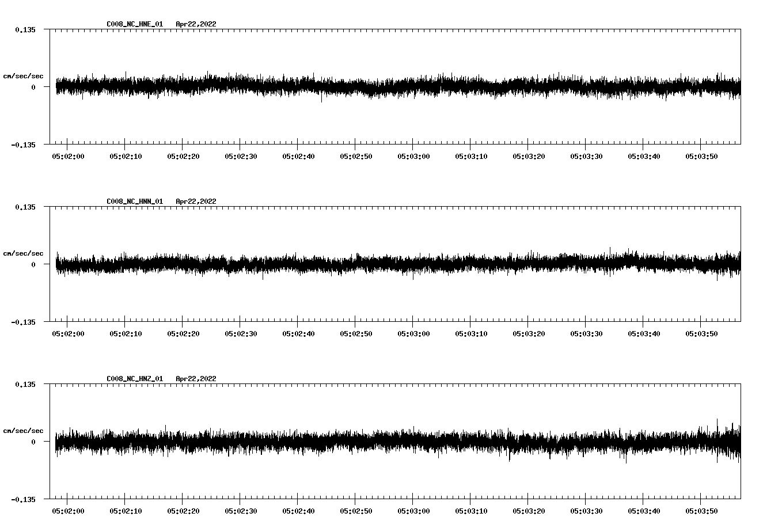
Task: Click the 05:02:30 time label under the HNN plot
Action: pyautogui.click(x=241, y=333)
